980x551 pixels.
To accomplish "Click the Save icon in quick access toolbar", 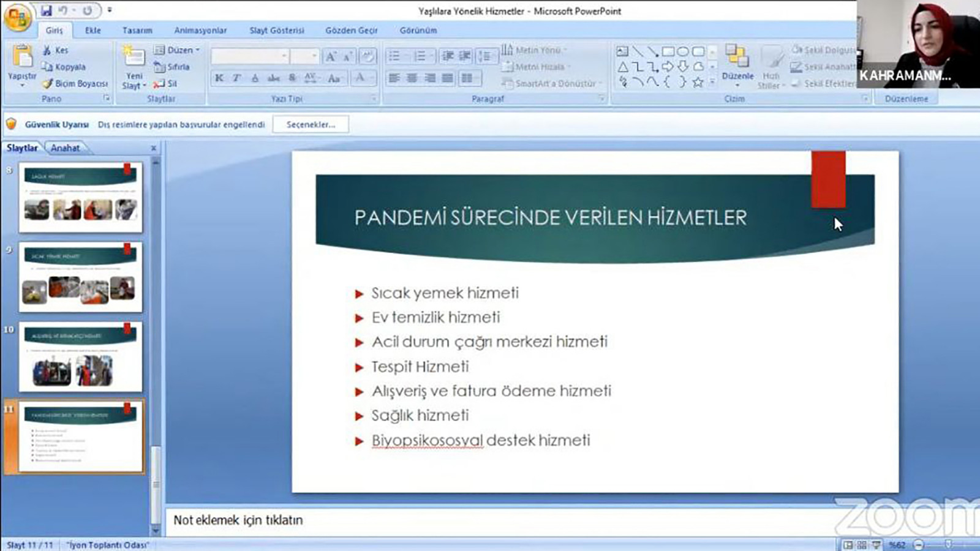I will click(47, 11).
